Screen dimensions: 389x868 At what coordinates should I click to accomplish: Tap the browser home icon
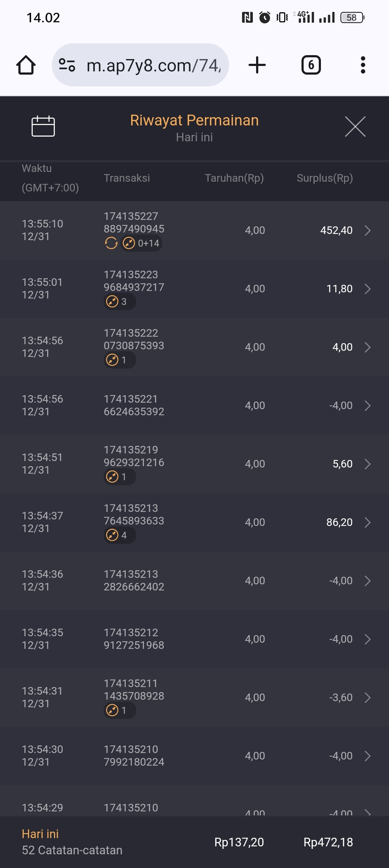(26, 65)
